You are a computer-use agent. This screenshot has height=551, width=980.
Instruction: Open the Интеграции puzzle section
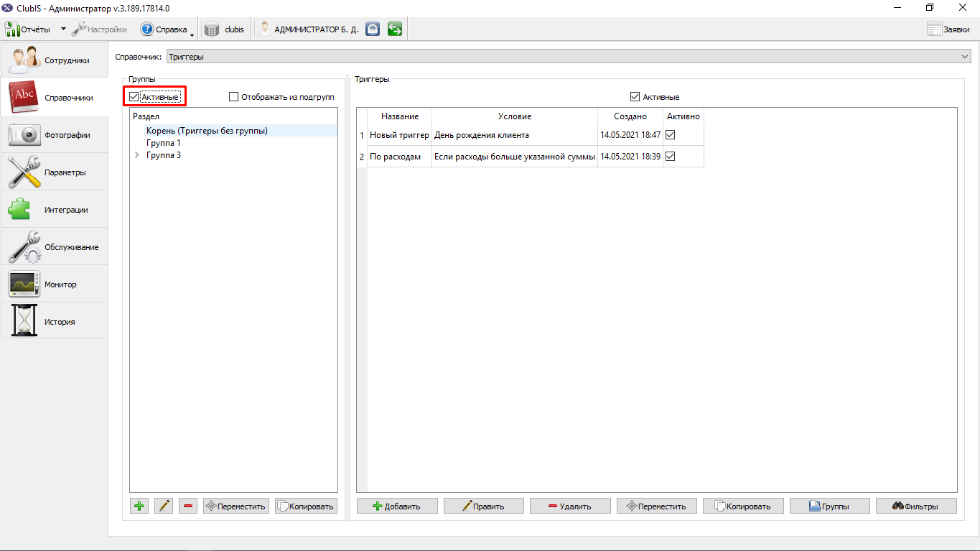[55, 210]
